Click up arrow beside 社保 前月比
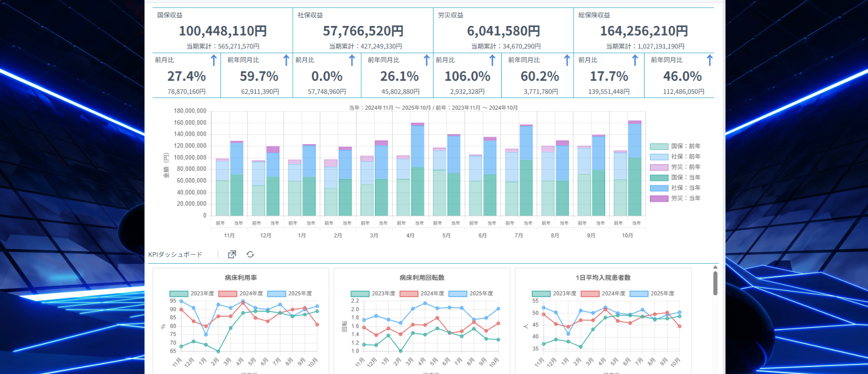Image resolution: width=868 pixels, height=374 pixels. 352,60
